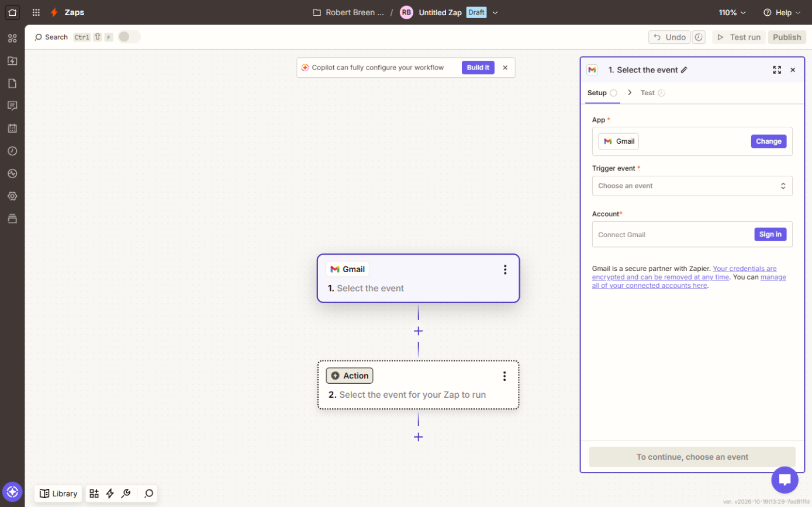Open the live chat support bubble
Screen dimensions: 812x507
click(785, 480)
